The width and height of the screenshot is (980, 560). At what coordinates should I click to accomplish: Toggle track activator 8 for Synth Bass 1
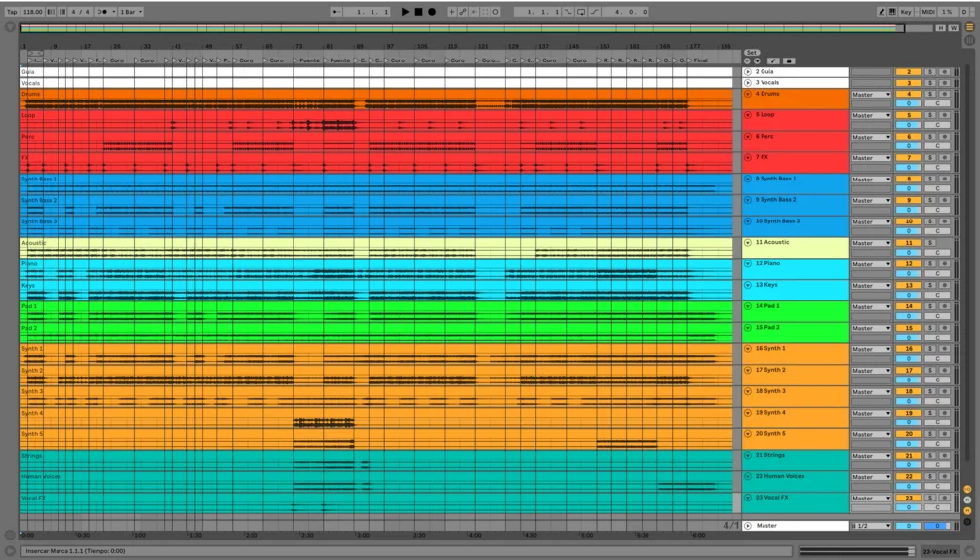[x=909, y=179]
